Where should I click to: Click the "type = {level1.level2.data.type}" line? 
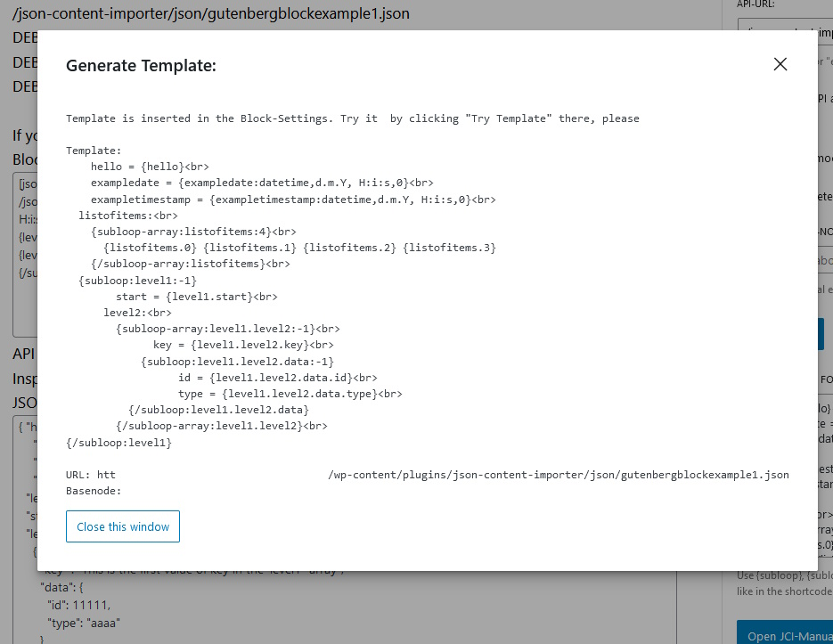(290, 394)
